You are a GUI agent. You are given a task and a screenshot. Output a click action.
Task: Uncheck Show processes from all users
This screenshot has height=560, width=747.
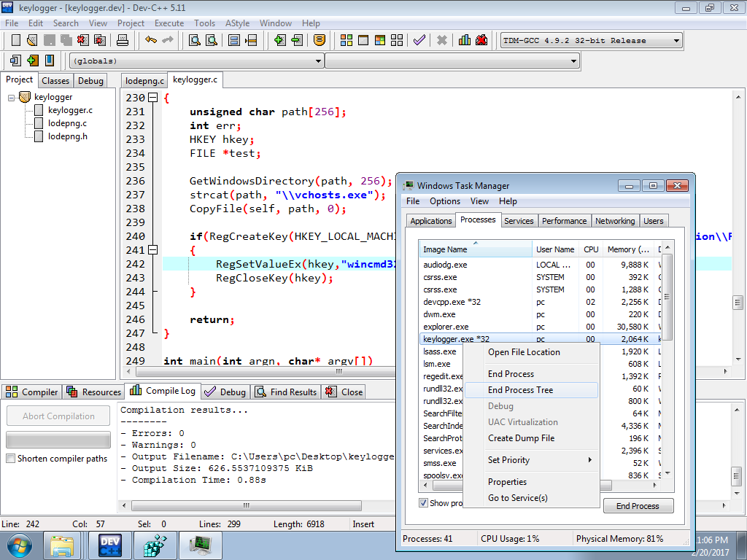click(x=423, y=503)
